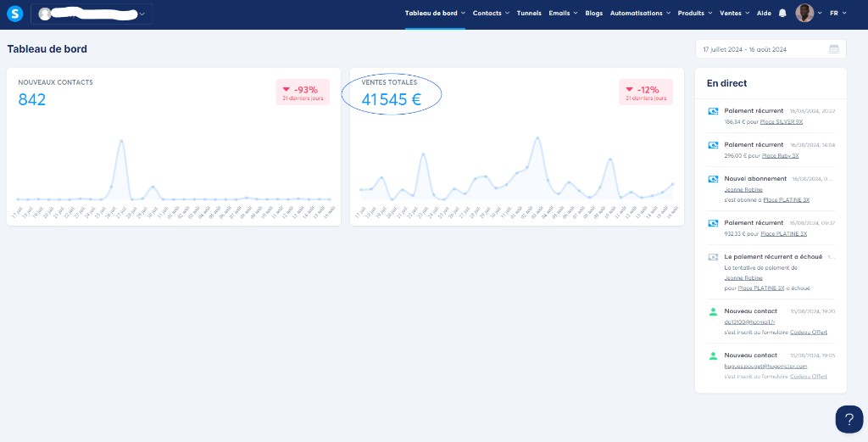This screenshot has height=442, width=868.
Task: Click red down arrow beside -12%
Action: pos(630,89)
